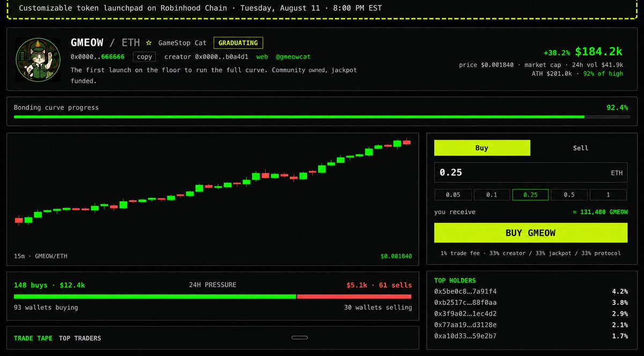This screenshot has width=644, height=356.
Task: Click the GameStop Cat token avatar
Action: point(38,59)
